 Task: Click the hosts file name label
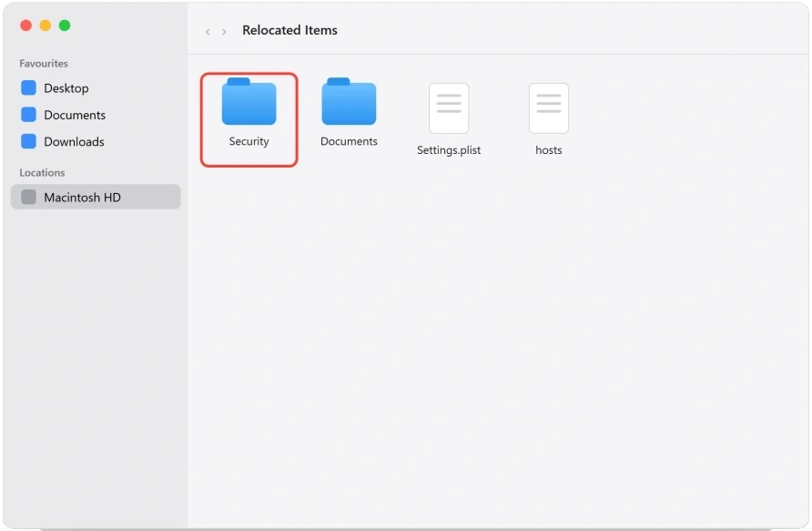coord(548,150)
